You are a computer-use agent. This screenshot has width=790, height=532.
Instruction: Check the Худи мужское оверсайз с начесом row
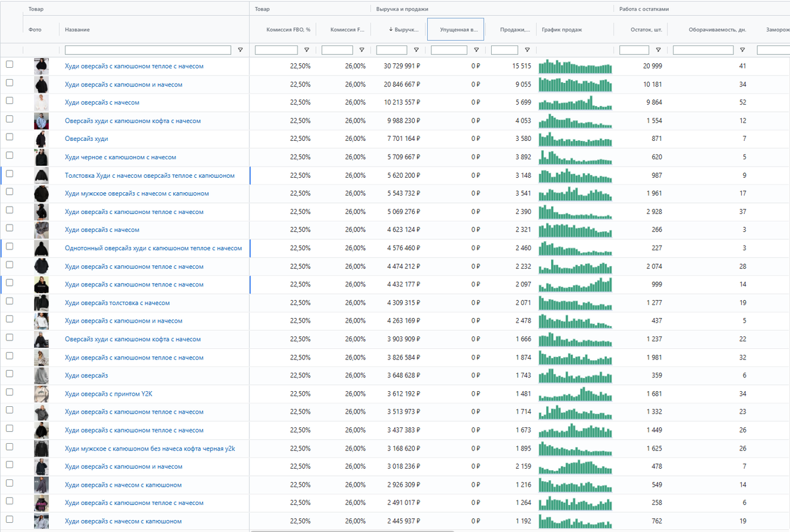[x=9, y=192]
